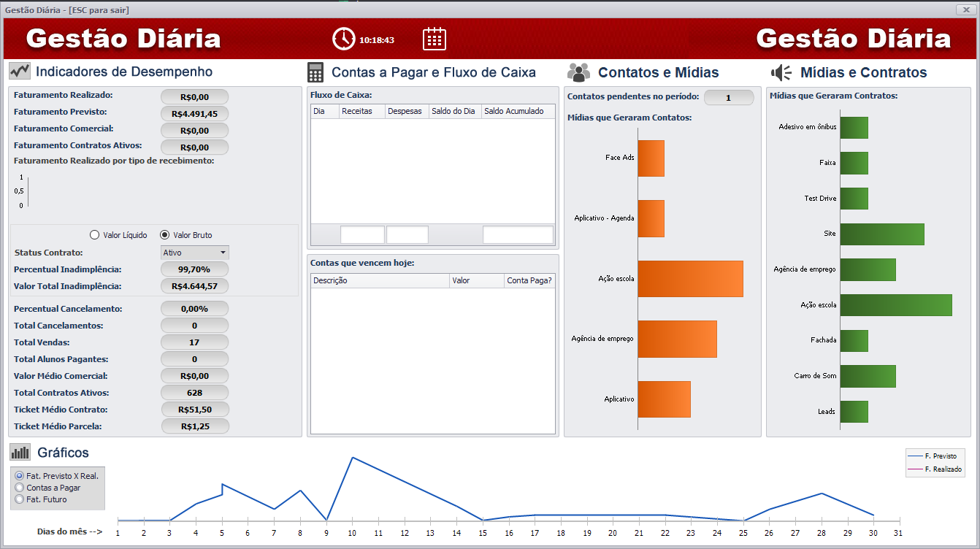Click the calculator icon beside Contas a Pagar
980x549 pixels.
tap(315, 72)
